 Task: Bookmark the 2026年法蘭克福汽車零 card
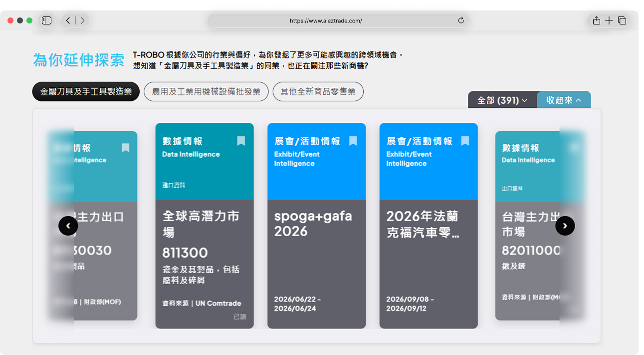click(x=465, y=141)
